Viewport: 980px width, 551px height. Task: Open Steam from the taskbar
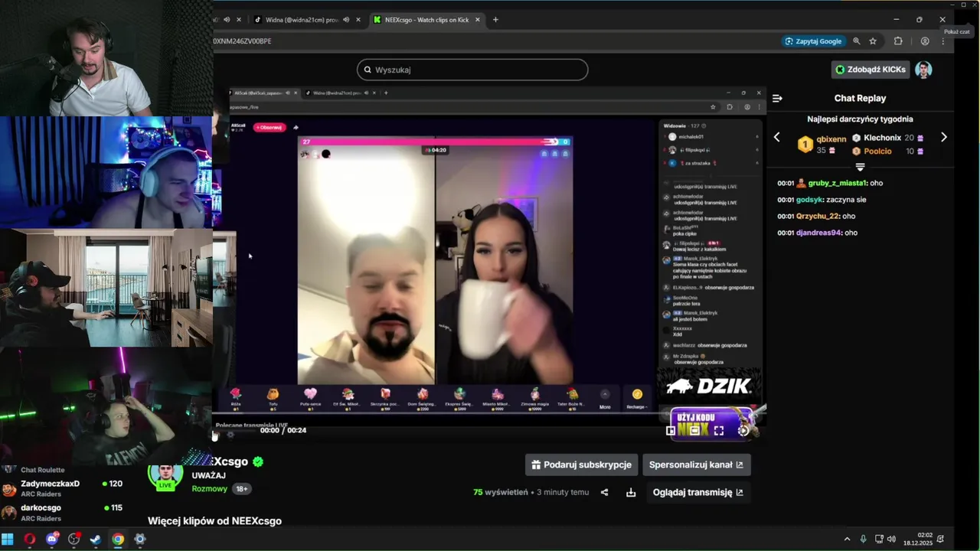tap(96, 539)
